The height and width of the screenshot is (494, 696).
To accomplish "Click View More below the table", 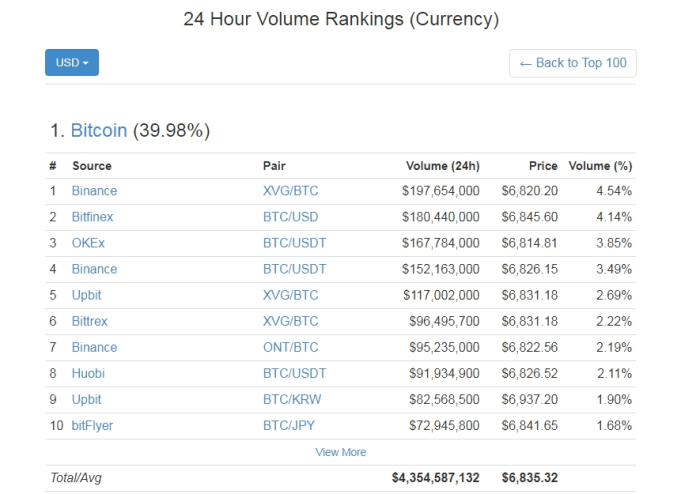I will coord(340,452).
